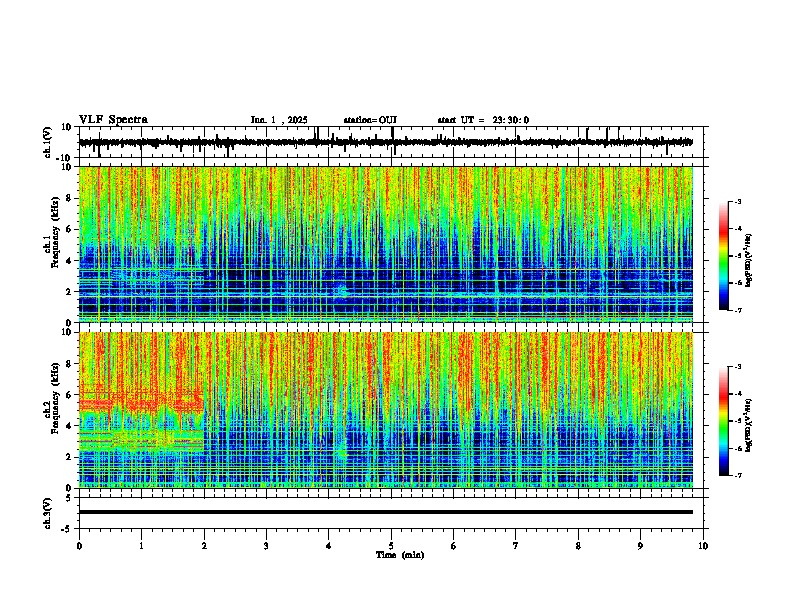Click the "10" time axis tick label

(x=703, y=546)
